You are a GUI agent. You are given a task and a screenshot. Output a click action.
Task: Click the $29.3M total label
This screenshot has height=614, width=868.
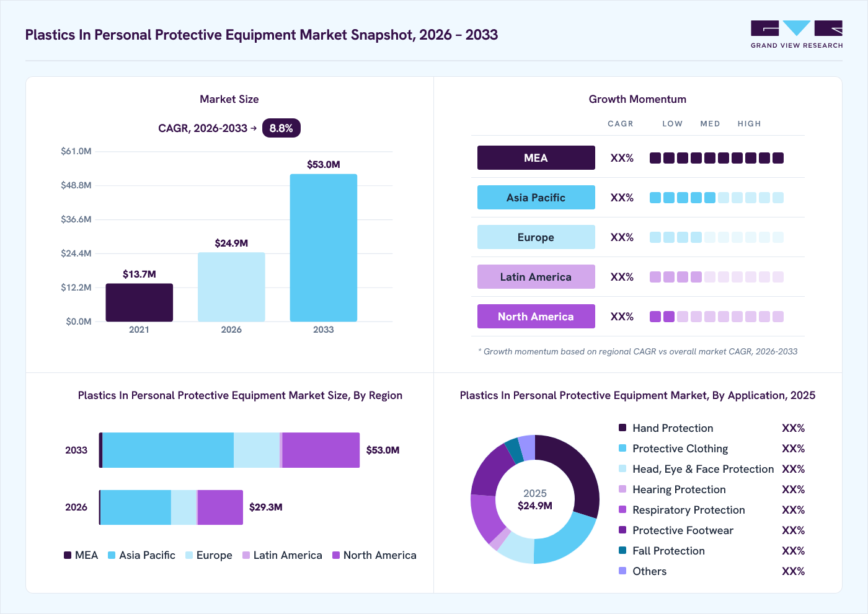(266, 507)
